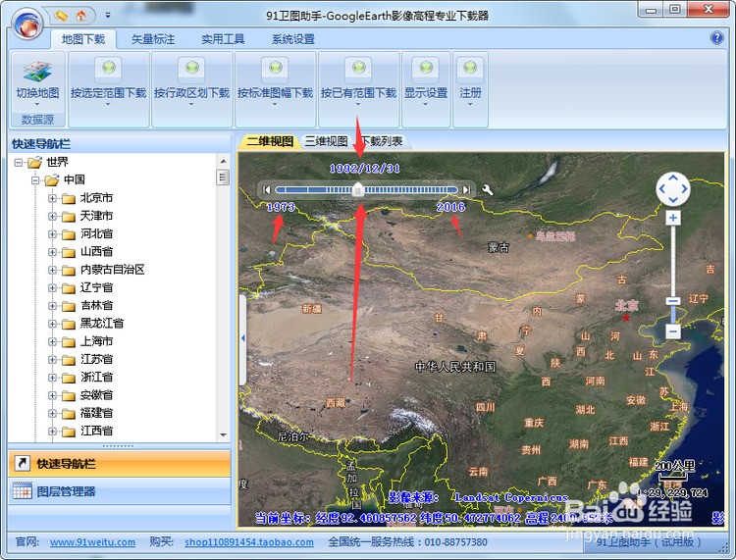The width and height of the screenshot is (736, 560).
Task: Select 黑龙江省 in navigation tree
Action: [x=102, y=323]
